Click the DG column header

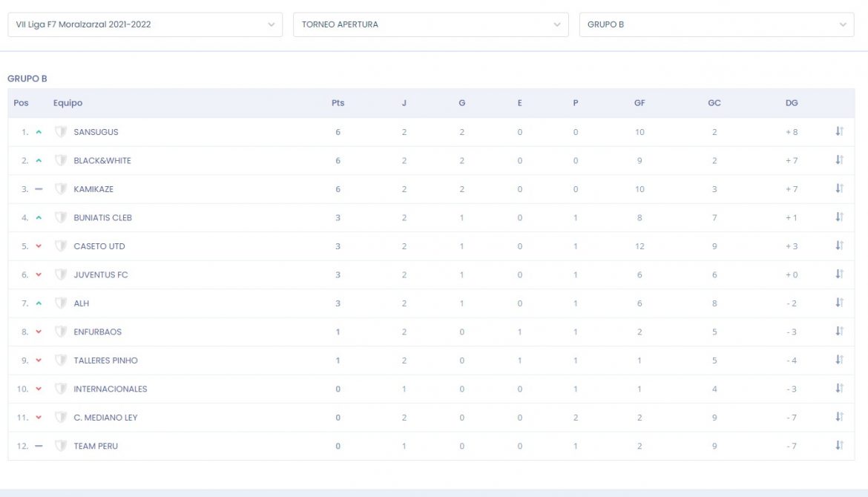click(x=792, y=103)
